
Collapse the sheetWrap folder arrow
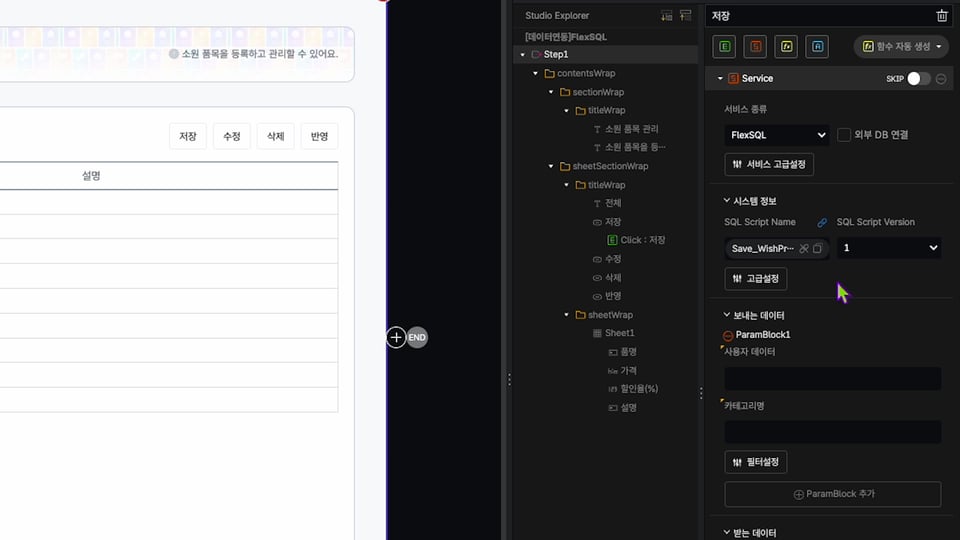tap(566, 315)
